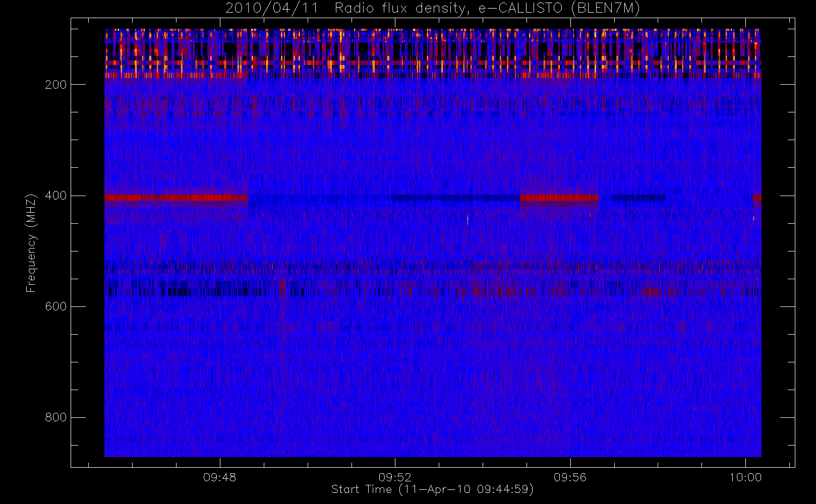Select the 800 frequency tick label

(56, 417)
